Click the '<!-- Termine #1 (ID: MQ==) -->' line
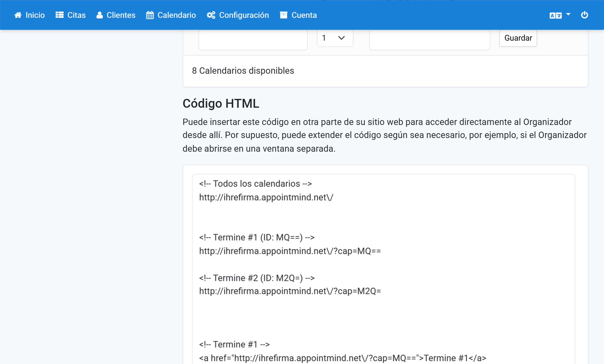Viewport: 604px width, 364px height. click(x=257, y=238)
